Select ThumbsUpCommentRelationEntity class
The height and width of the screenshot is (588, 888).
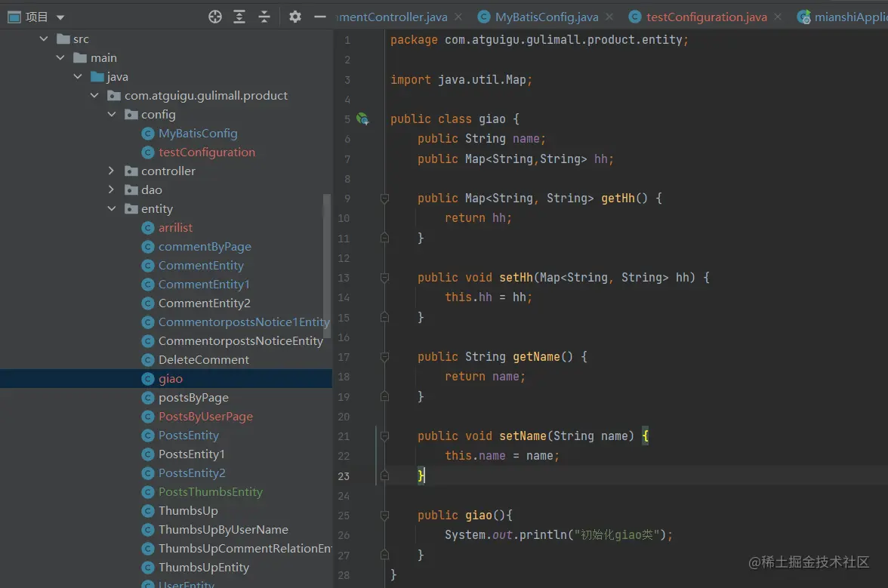coord(245,549)
